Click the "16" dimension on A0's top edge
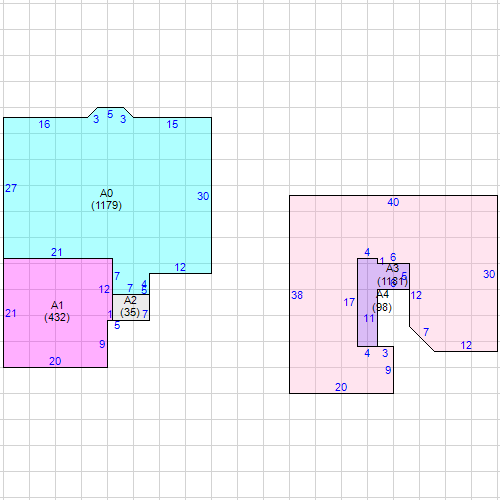 (x=44, y=124)
